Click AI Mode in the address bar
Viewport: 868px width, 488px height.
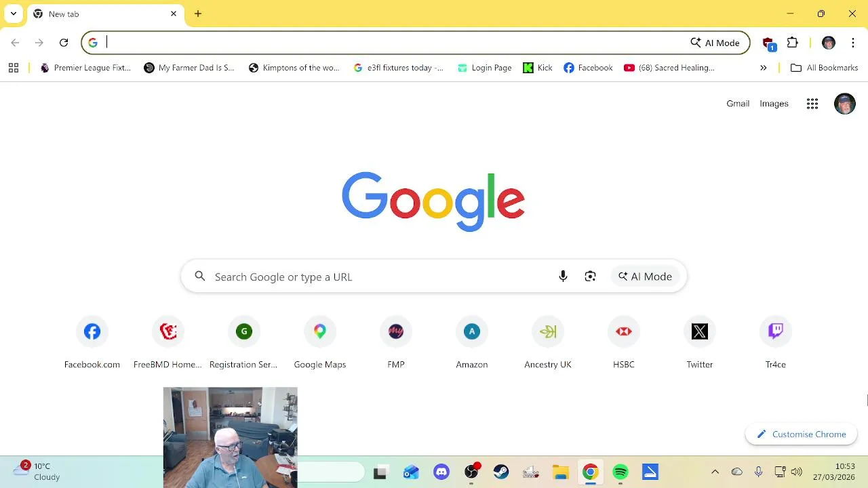click(x=715, y=43)
